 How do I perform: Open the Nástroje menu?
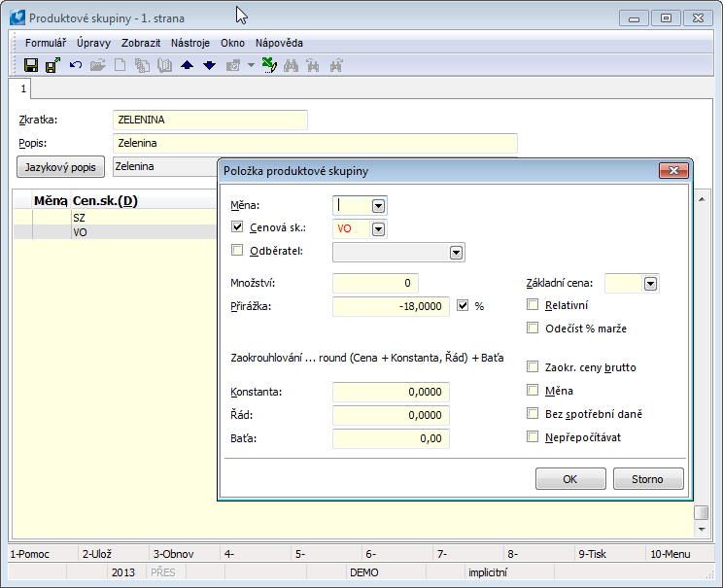(189, 43)
